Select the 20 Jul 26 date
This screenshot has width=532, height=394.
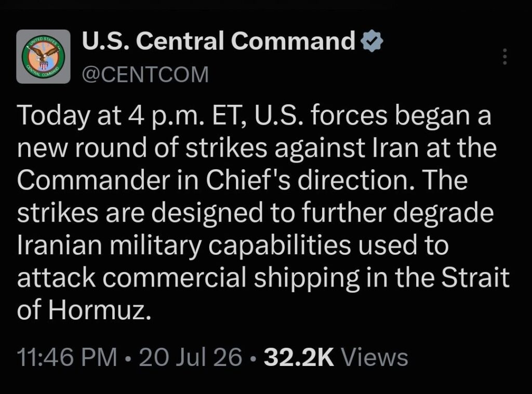(x=191, y=357)
